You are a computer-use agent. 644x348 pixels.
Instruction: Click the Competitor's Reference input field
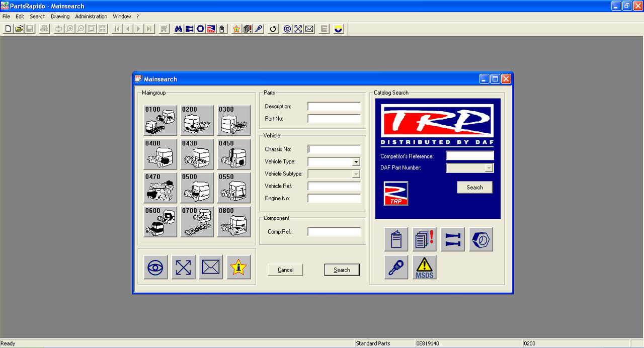(x=470, y=156)
